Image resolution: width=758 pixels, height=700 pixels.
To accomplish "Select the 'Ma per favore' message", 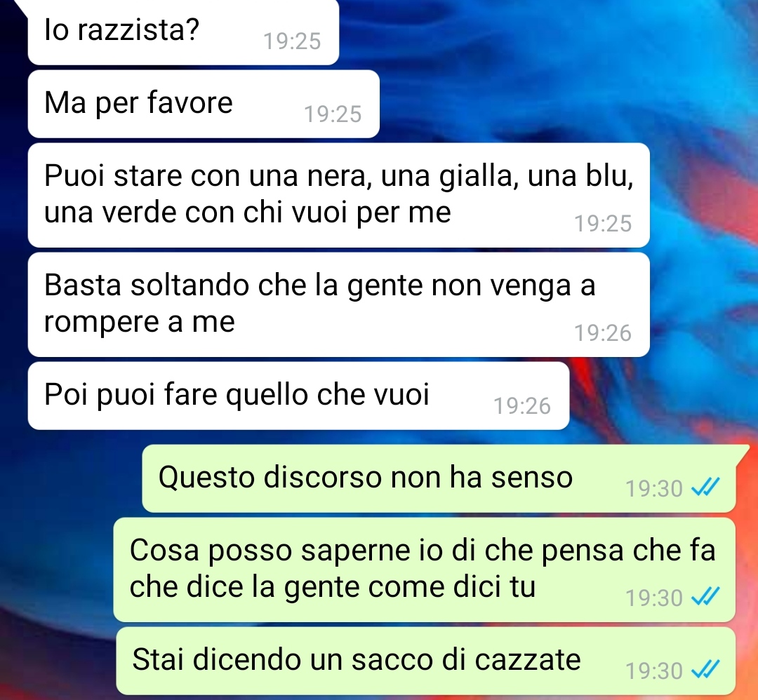I will coord(204,104).
